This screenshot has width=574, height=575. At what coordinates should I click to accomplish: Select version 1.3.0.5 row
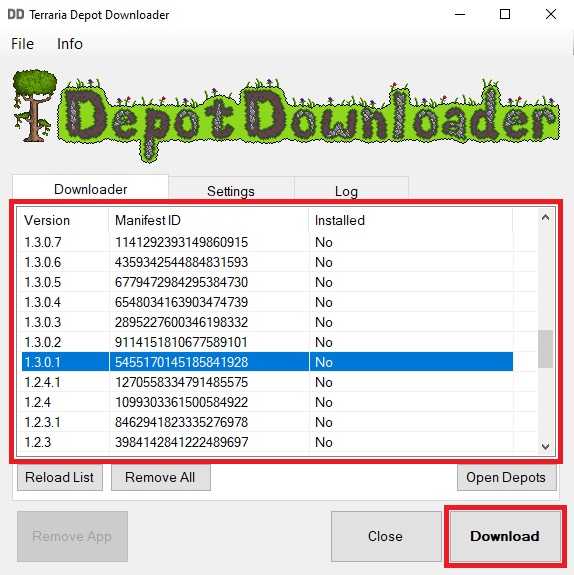(x=267, y=282)
